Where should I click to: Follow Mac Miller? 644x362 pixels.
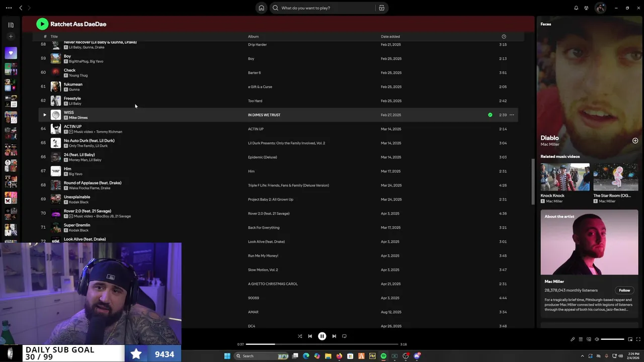click(624, 290)
